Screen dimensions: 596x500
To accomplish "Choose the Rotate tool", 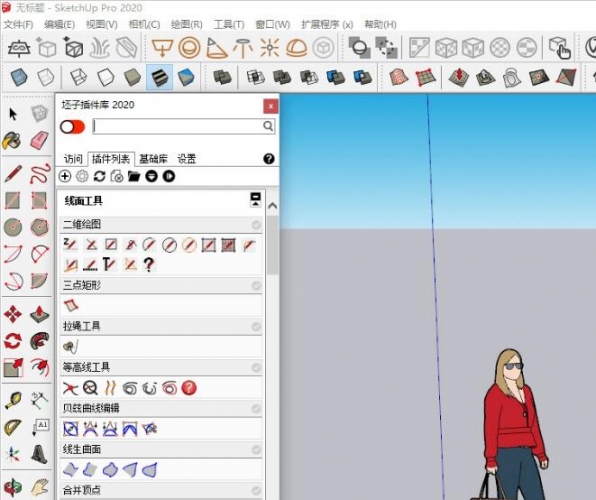I will click(x=13, y=341).
